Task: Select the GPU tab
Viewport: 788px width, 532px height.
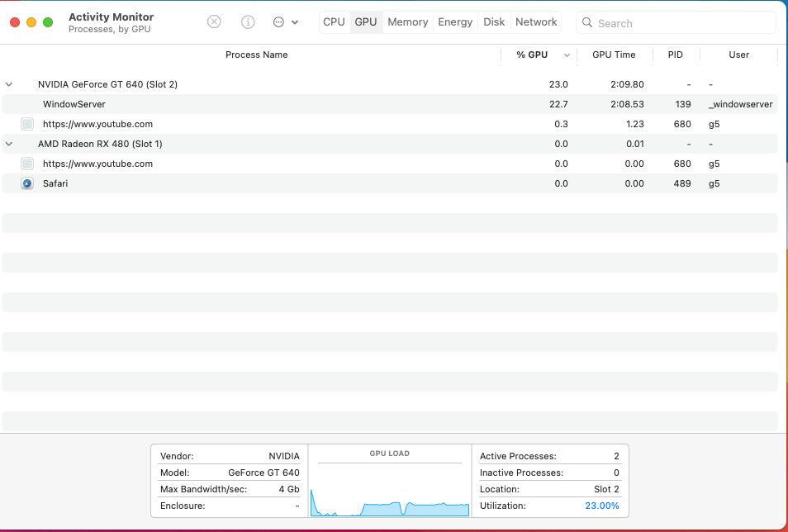Action: coord(366,22)
